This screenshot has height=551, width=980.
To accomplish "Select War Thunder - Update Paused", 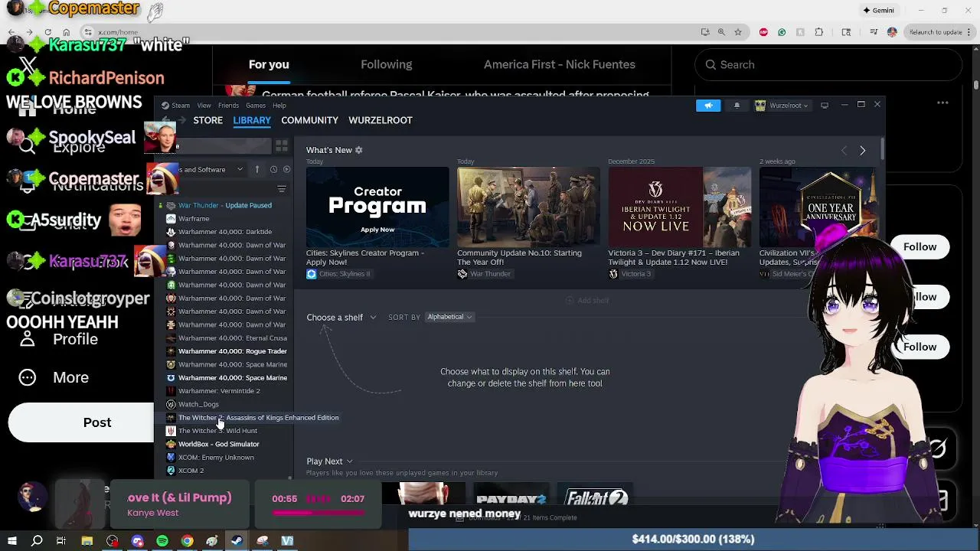I will point(224,205).
